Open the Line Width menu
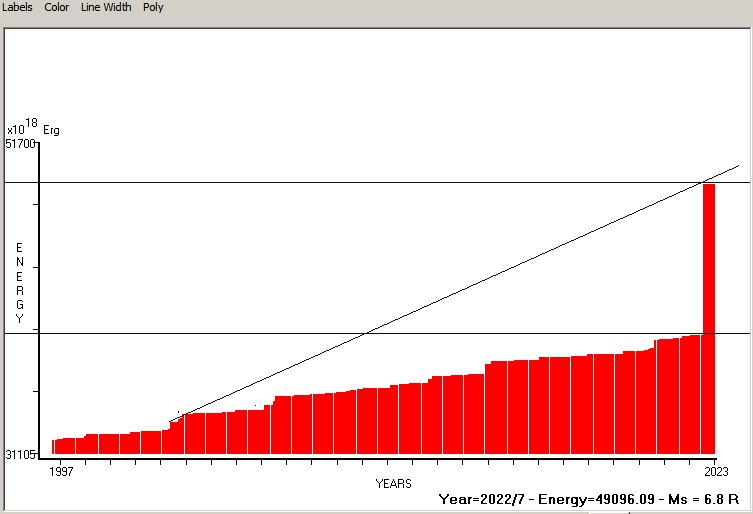 [106, 7]
